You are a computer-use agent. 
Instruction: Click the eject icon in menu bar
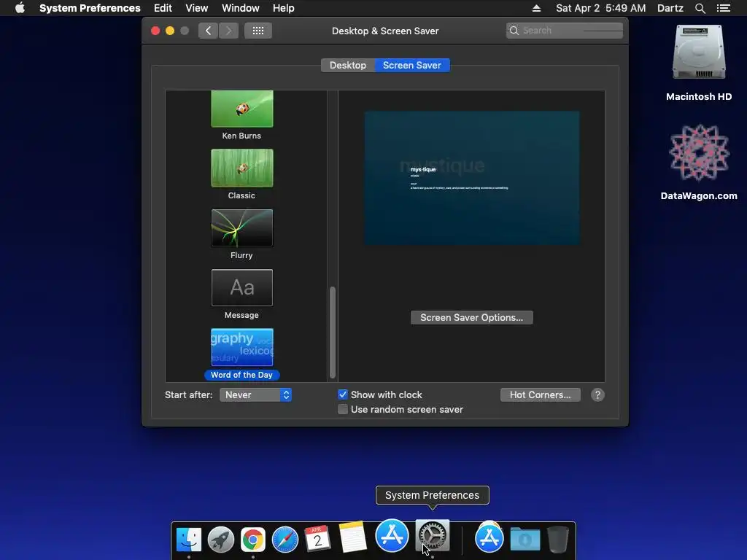[536, 8]
